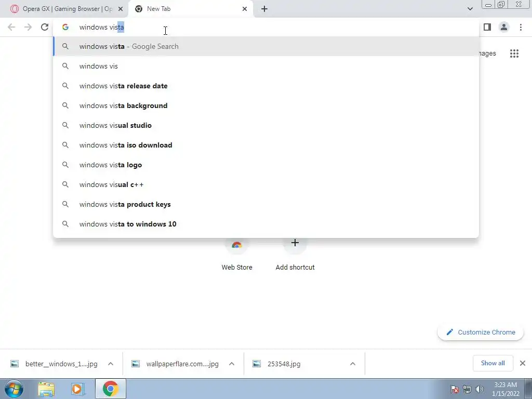This screenshot has height=399, width=532.
Task: Pick 'windows vista to windows 10' suggestion
Action: point(266,224)
